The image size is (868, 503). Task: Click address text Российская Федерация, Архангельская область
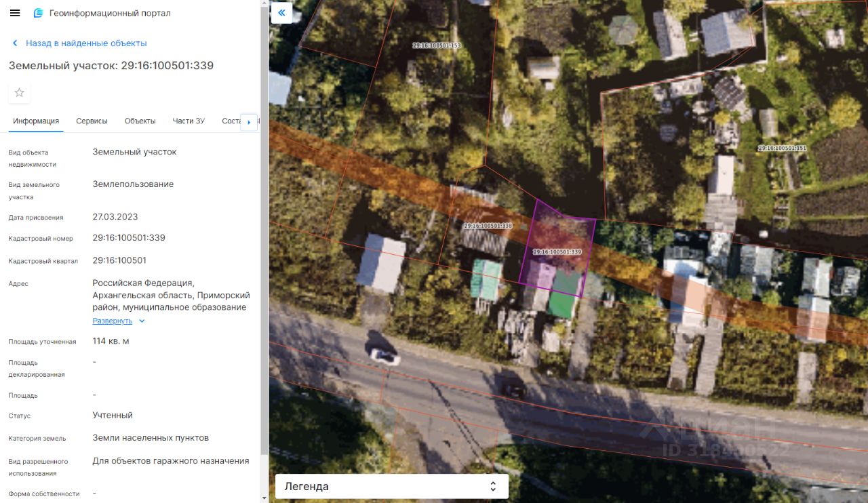click(x=172, y=295)
